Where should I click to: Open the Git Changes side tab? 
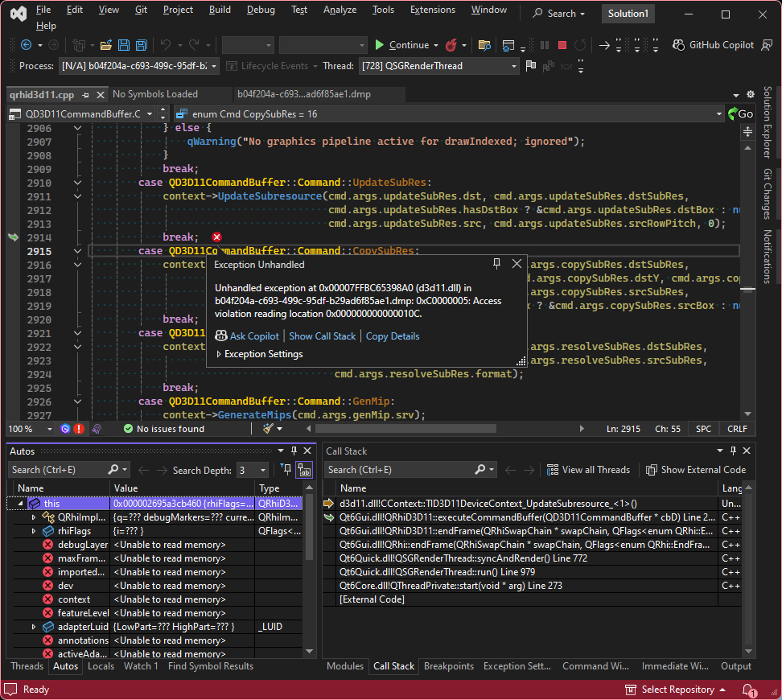[768, 195]
